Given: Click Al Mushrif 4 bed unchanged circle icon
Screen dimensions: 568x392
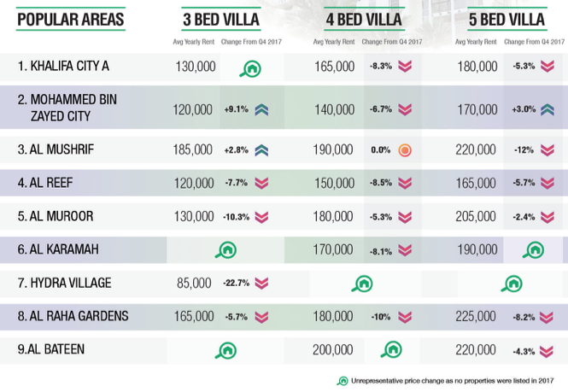Looking at the screenshot, I should tap(405, 150).
